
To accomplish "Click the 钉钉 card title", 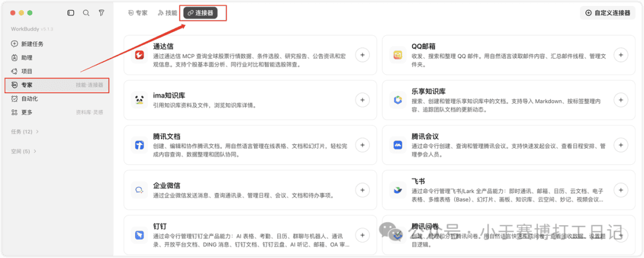I will click(160, 227).
